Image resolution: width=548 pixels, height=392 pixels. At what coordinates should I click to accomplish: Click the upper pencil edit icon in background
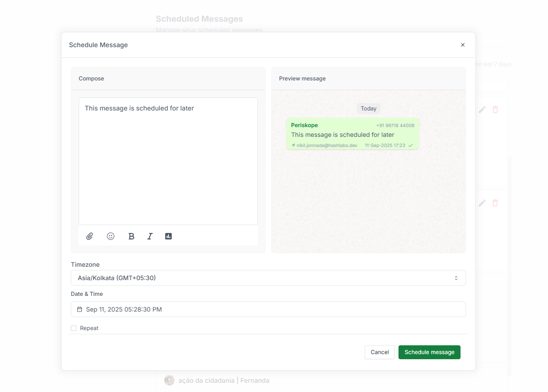click(x=482, y=110)
